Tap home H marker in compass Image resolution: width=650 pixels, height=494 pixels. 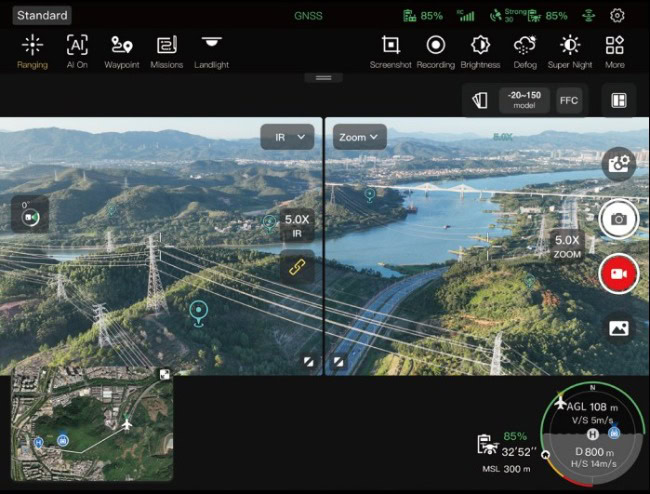pos(593,434)
